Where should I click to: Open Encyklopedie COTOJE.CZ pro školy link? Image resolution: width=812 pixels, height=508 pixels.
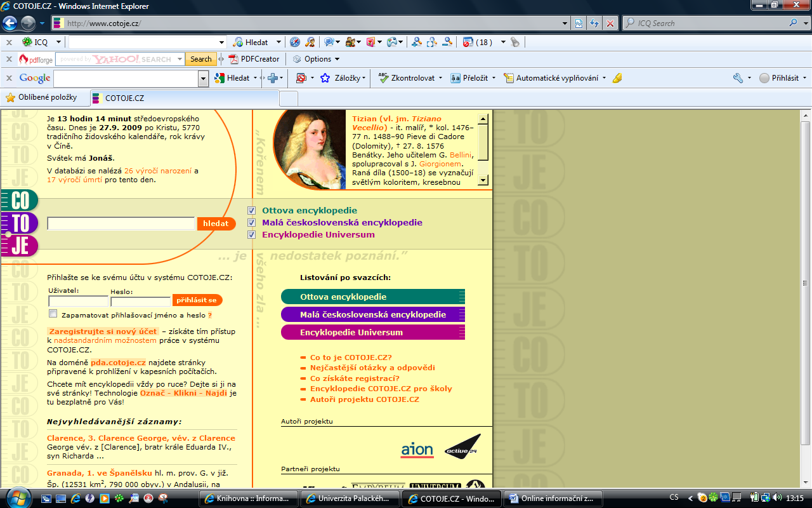381,389
